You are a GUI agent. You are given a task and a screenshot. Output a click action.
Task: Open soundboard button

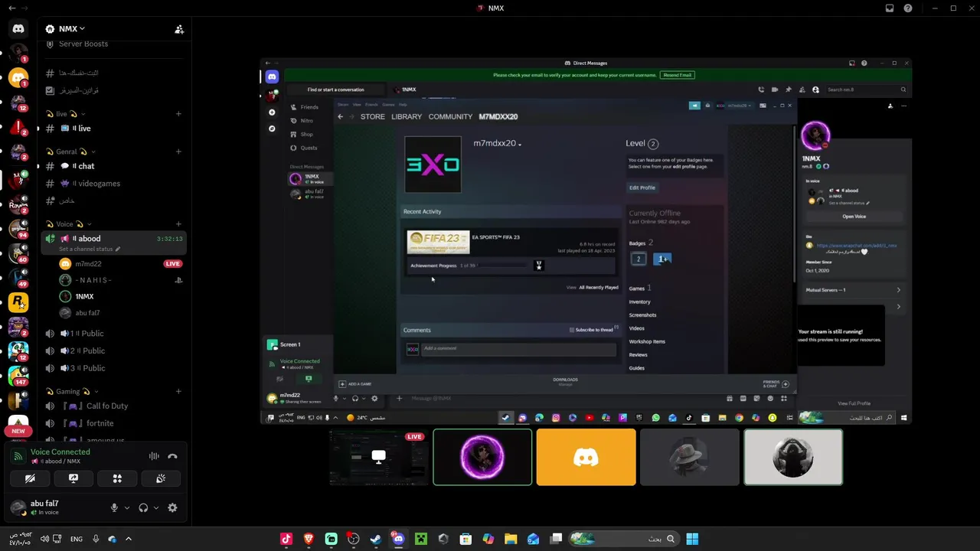(x=161, y=478)
